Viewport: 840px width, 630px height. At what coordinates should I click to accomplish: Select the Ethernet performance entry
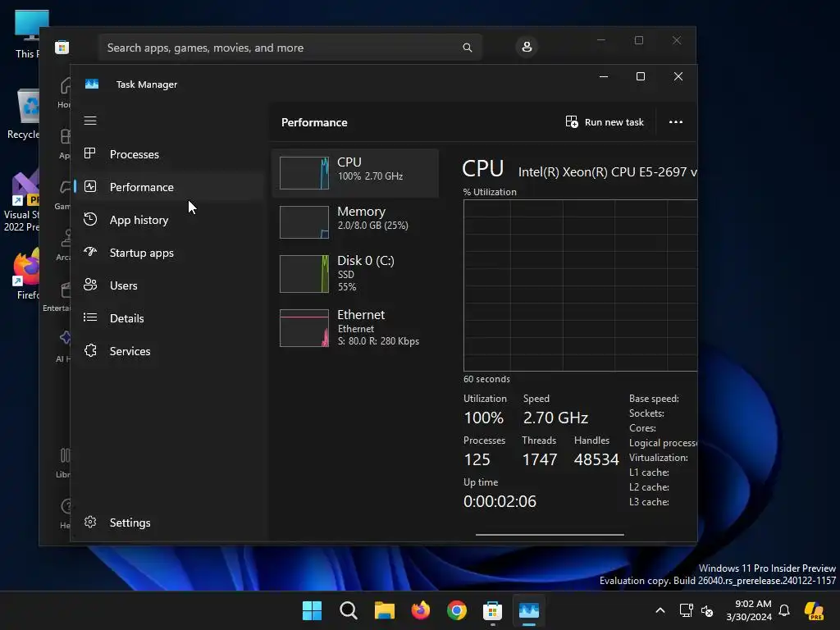coord(355,328)
